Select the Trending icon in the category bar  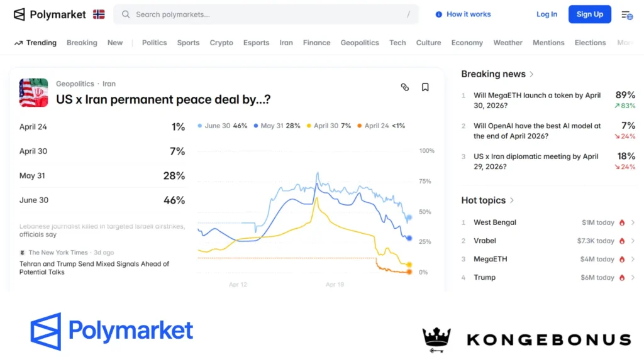point(19,43)
